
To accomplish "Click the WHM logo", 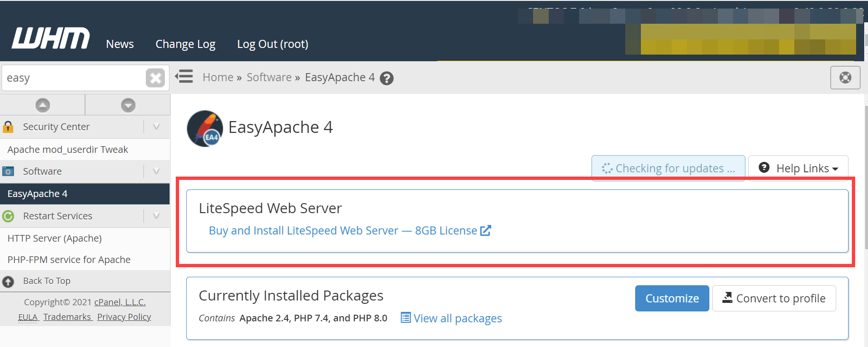I will click(50, 38).
